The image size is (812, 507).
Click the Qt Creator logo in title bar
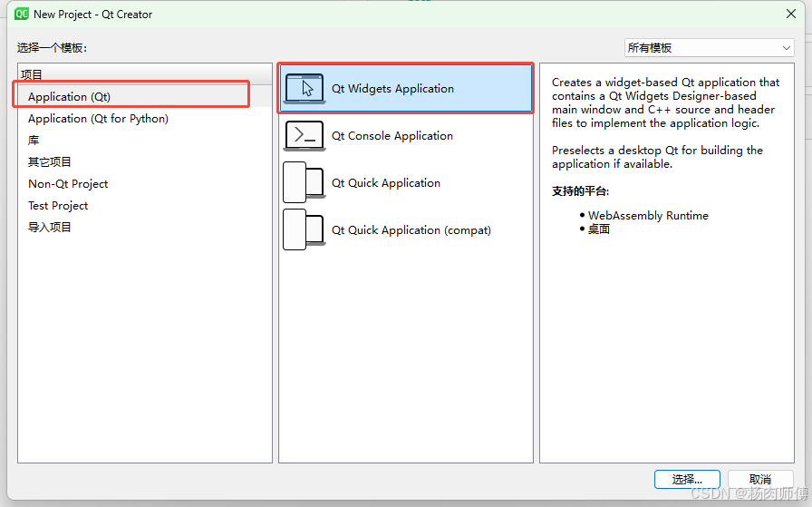point(22,14)
